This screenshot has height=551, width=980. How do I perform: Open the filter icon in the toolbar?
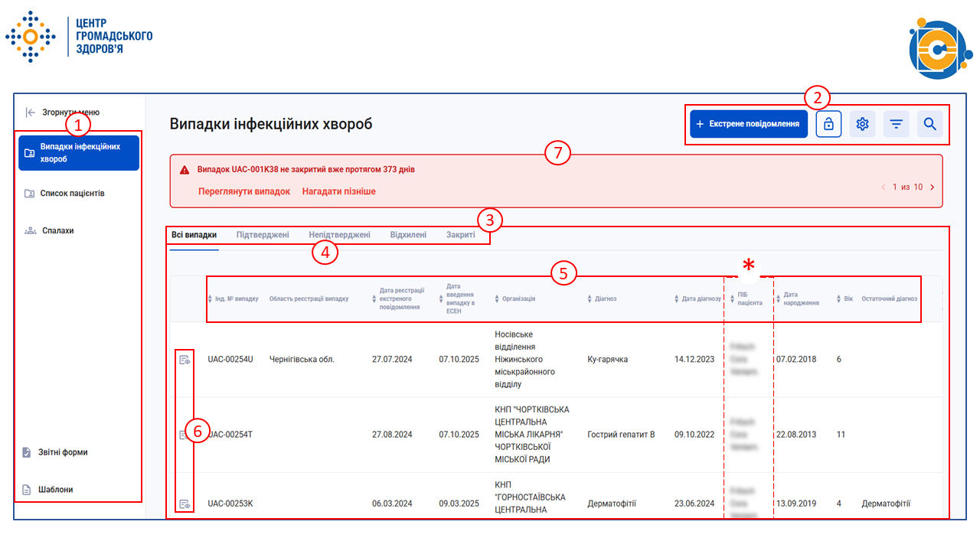(x=896, y=124)
